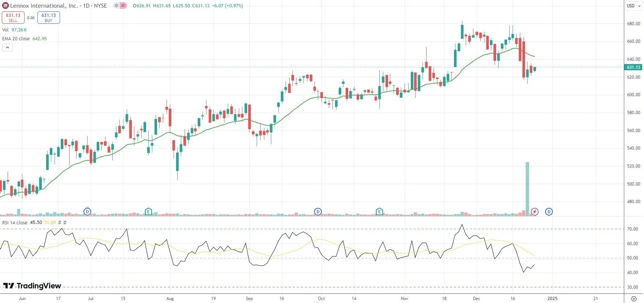Open the earnings marker in late October
Screen dimensions: 644x303
(x=379, y=212)
